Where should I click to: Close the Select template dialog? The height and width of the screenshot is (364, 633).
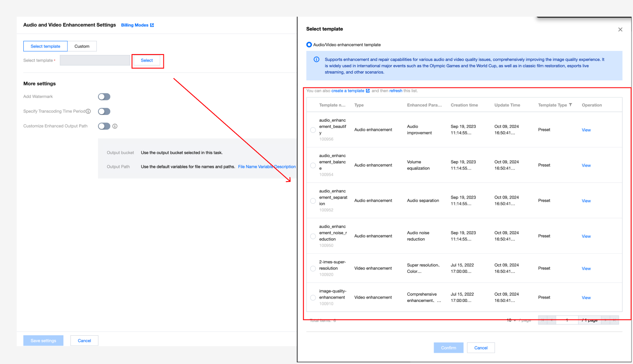pos(620,30)
